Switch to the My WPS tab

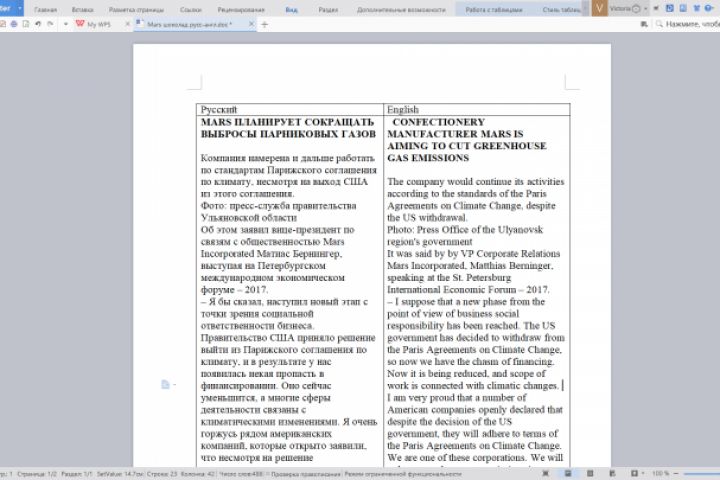click(98, 24)
